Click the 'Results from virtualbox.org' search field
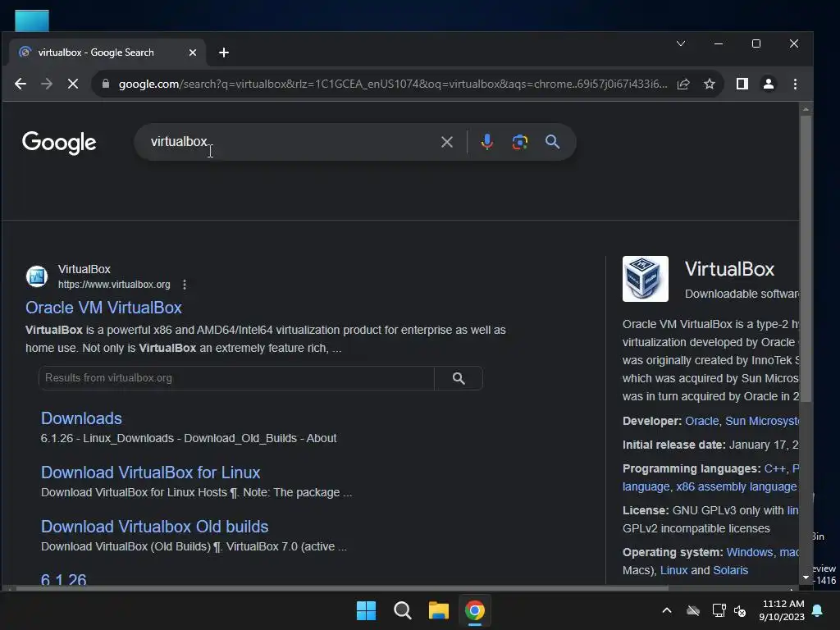The height and width of the screenshot is (630, 840). tap(236, 378)
